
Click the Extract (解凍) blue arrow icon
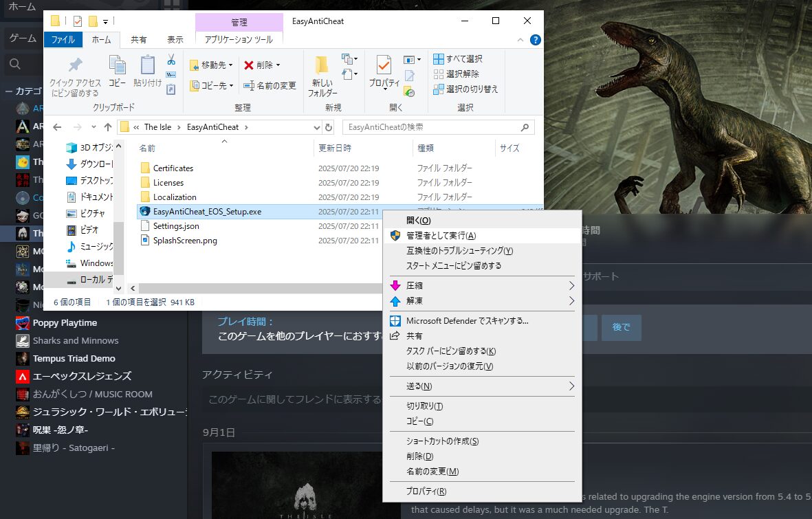point(395,301)
